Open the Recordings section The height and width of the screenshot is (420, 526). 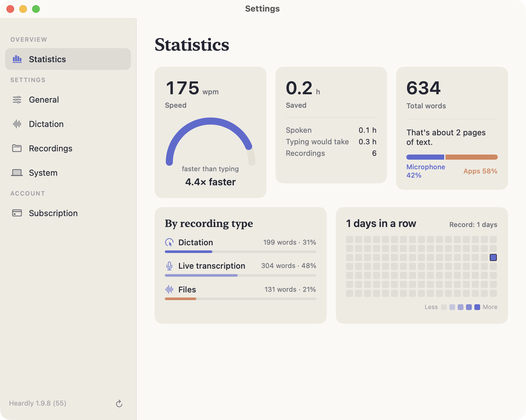68,148
